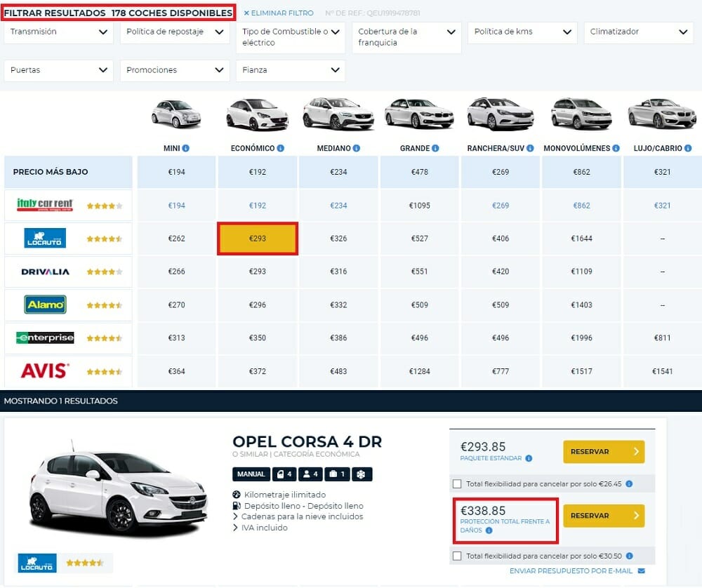
Task: Select Avis €777 ranchera/SUV price
Action: click(x=501, y=371)
